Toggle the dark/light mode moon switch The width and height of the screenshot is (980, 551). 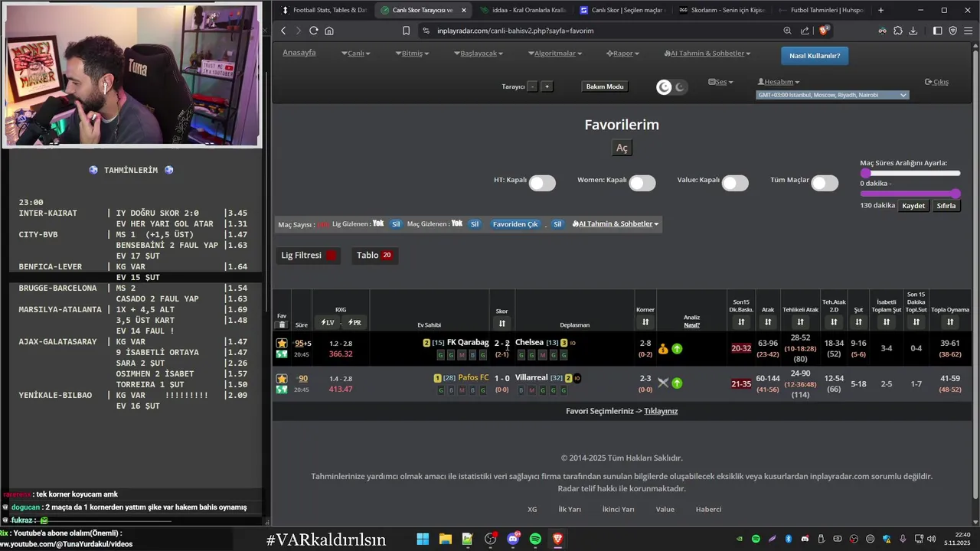pos(672,86)
